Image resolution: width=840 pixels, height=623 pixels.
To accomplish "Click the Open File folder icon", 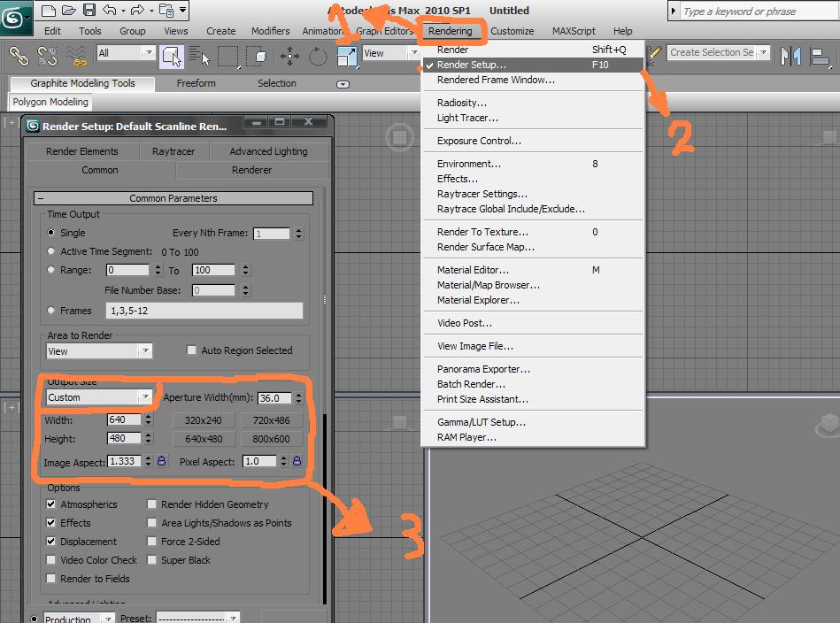I will (x=68, y=10).
